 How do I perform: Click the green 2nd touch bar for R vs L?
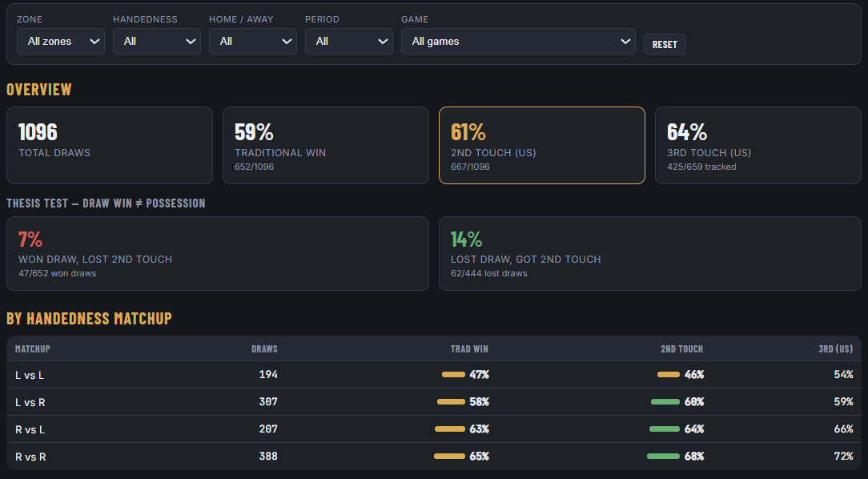[x=665, y=429]
